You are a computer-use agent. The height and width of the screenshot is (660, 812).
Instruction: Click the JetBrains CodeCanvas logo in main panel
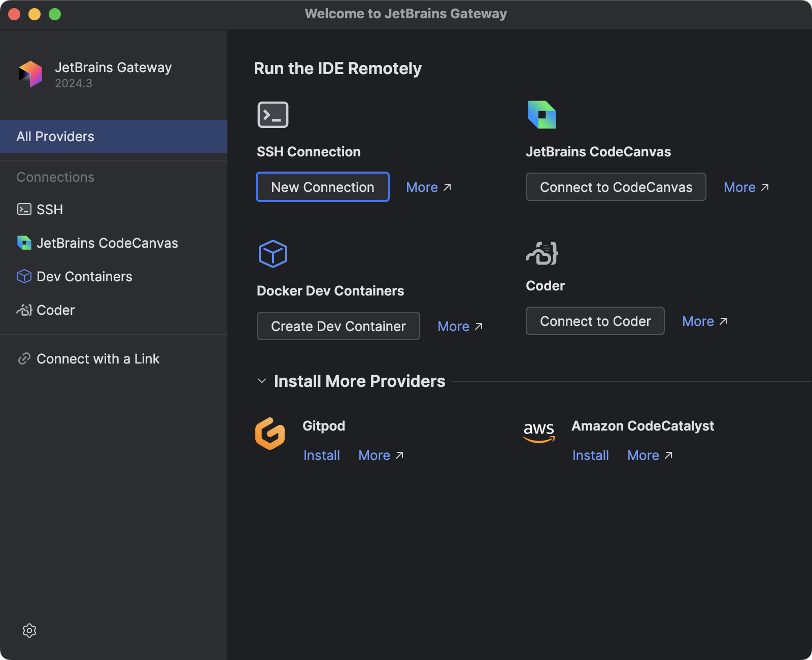coord(542,115)
